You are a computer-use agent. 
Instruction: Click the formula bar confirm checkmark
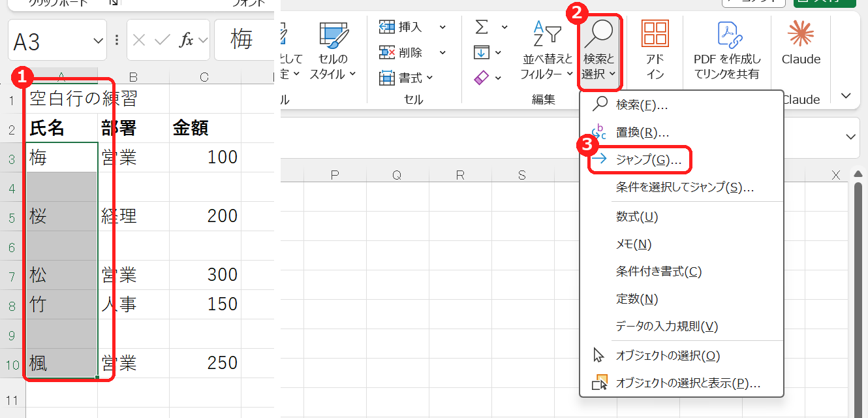[x=162, y=40]
